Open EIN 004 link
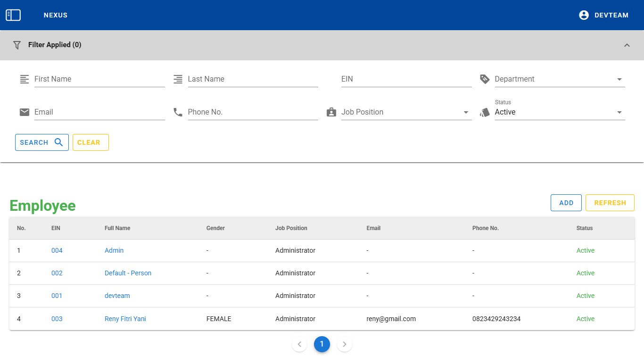Image resolution: width=644 pixels, height=364 pixels. (x=57, y=250)
